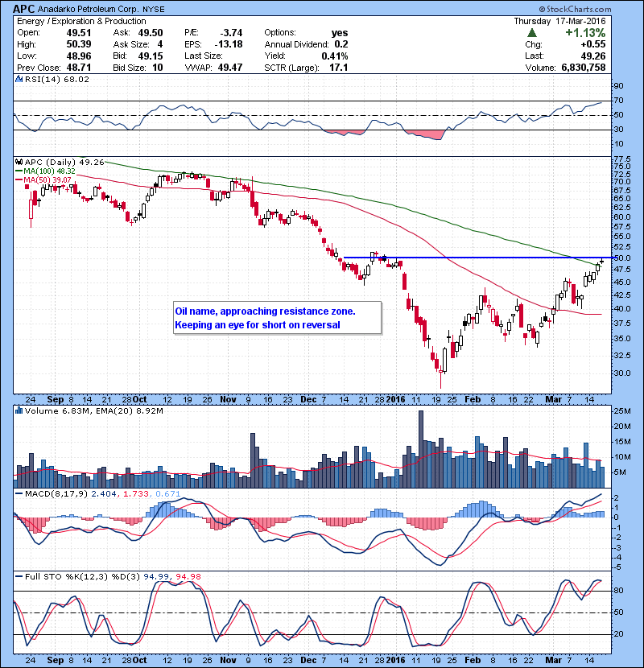644x668 pixels.
Task: Click the Bid price 49.15
Action: point(151,56)
